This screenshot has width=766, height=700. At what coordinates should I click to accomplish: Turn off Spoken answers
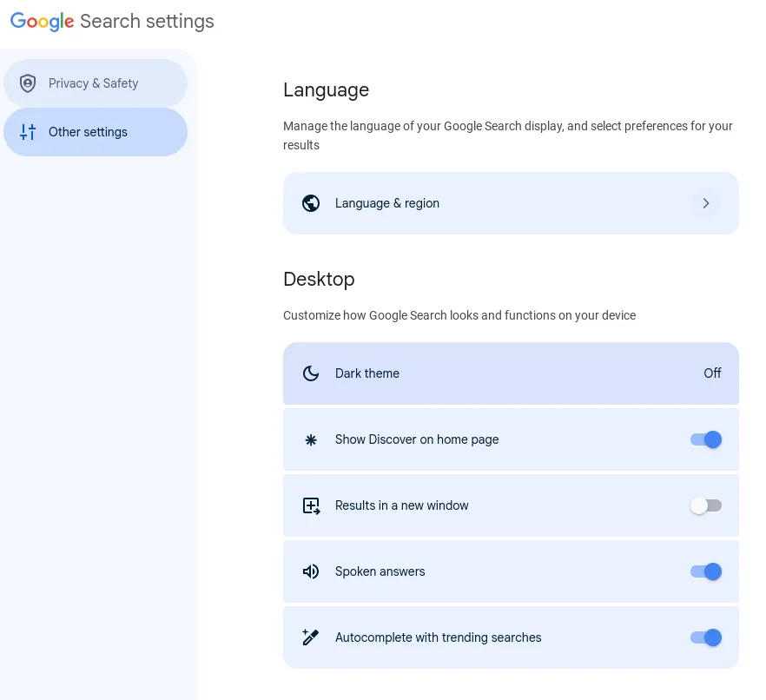(706, 571)
